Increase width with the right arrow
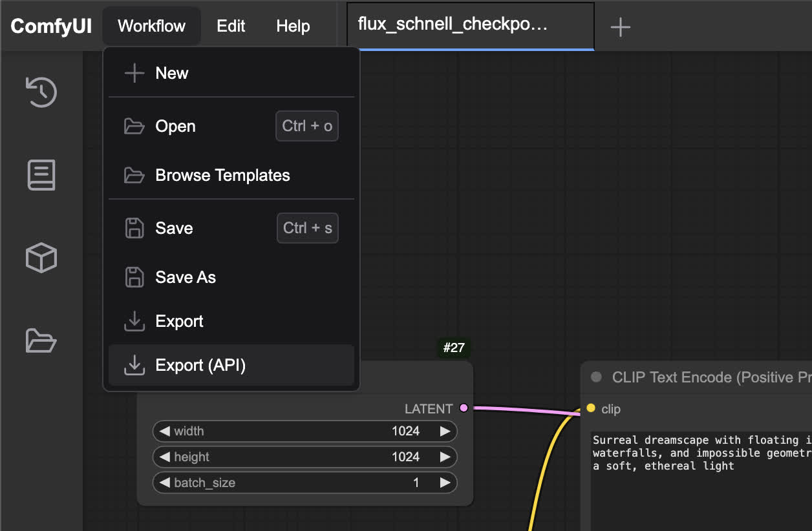This screenshot has height=531, width=812. click(x=445, y=431)
